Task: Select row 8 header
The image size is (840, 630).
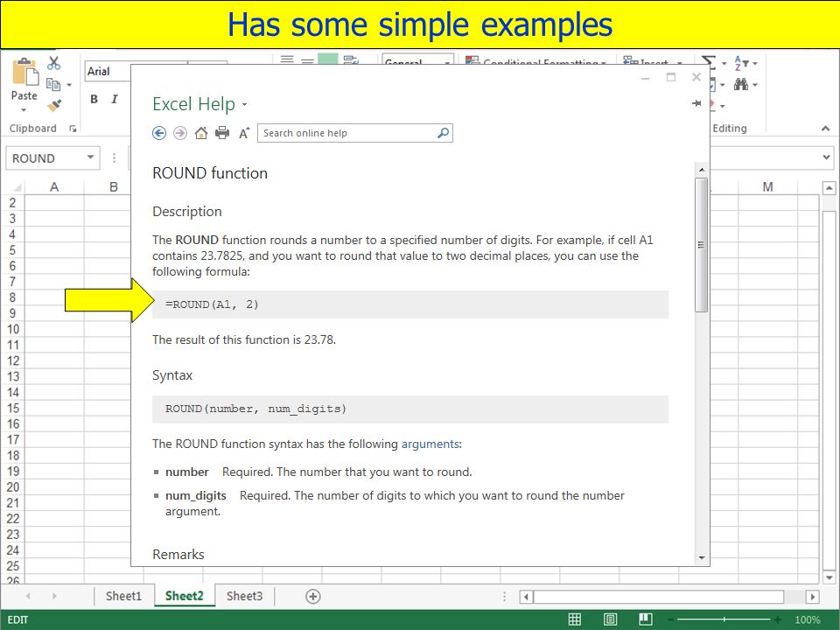Action: click(x=12, y=297)
